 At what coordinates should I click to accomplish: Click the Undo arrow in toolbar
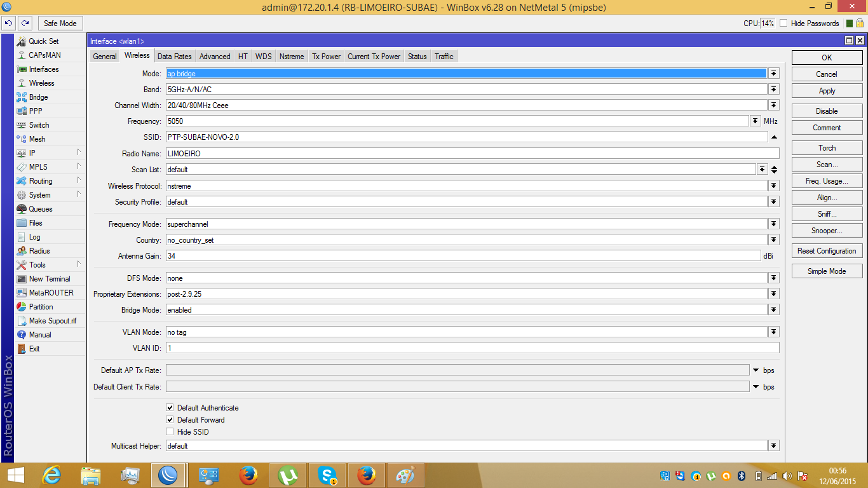point(8,24)
